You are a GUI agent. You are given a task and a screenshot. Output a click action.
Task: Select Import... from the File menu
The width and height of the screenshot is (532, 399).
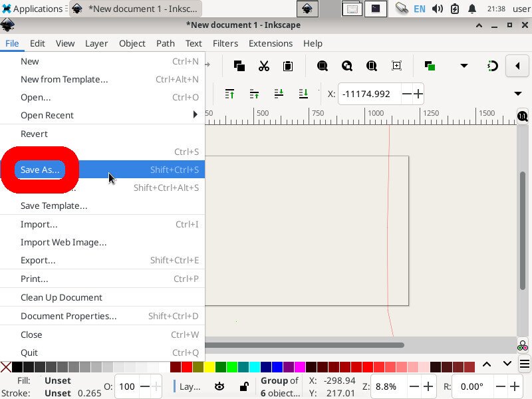click(102, 224)
